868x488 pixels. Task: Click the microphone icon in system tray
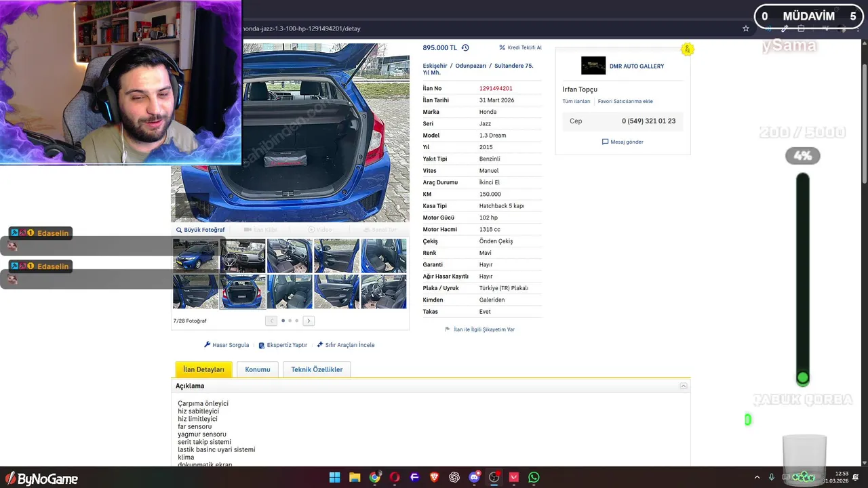[773, 477]
